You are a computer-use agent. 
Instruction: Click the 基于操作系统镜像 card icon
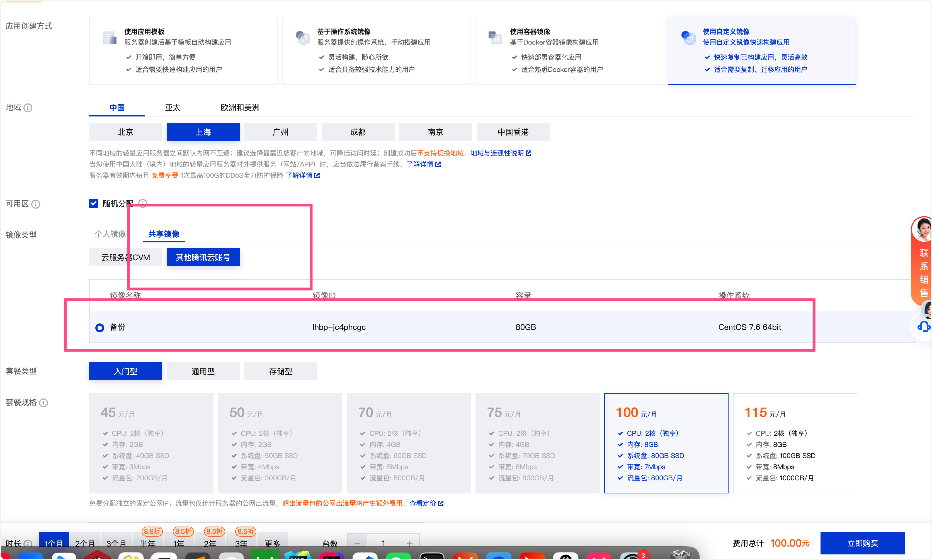303,38
